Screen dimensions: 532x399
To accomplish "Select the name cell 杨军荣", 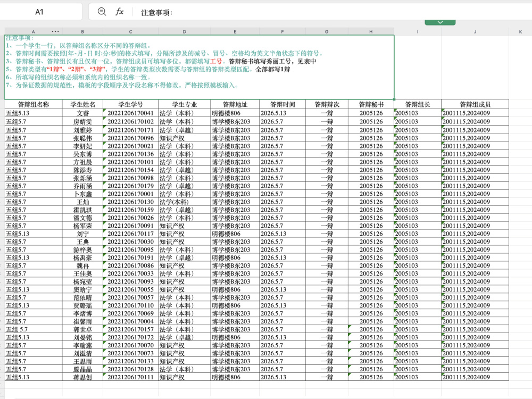I will point(83,226).
